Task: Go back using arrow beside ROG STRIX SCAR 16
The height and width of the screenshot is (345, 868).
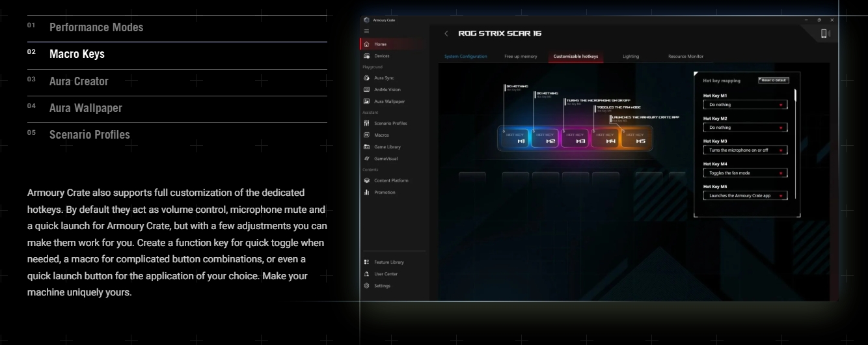Action: click(446, 33)
